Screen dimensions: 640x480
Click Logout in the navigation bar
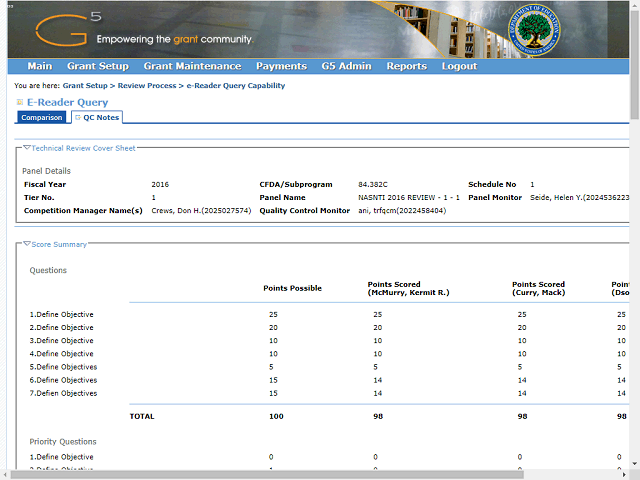point(459,66)
